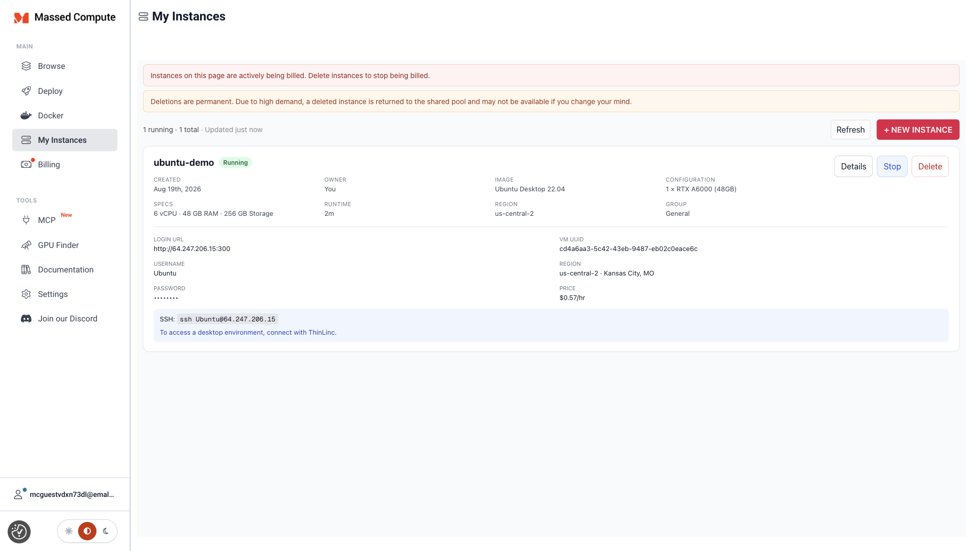Open the cookie preferences round icon
This screenshot has width=980, height=551.
tap(19, 532)
